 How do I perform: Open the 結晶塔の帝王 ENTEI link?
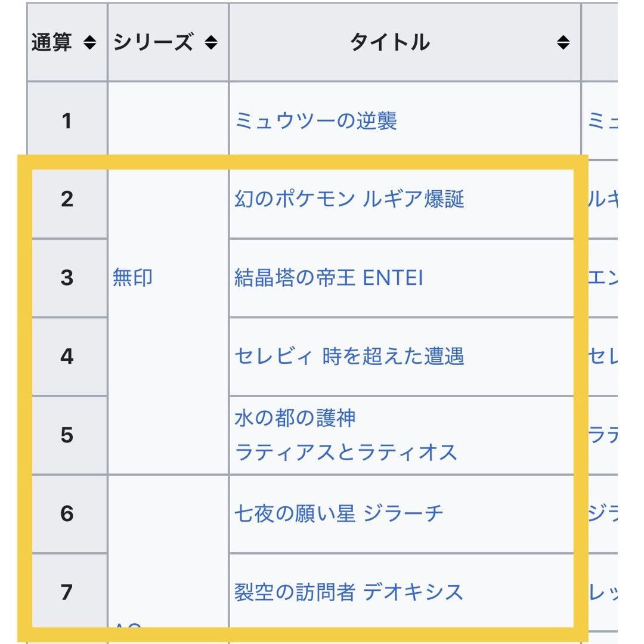click(329, 277)
